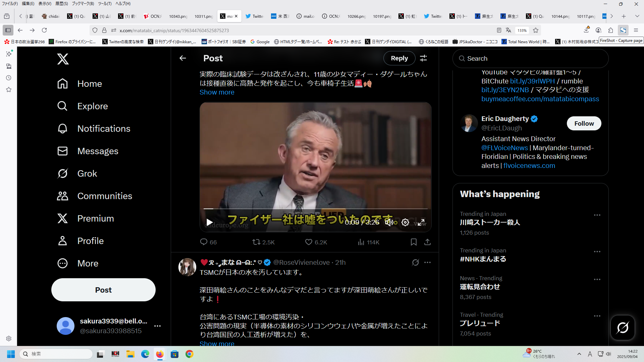
Task: View the 114K views analytics
Action: (368, 242)
